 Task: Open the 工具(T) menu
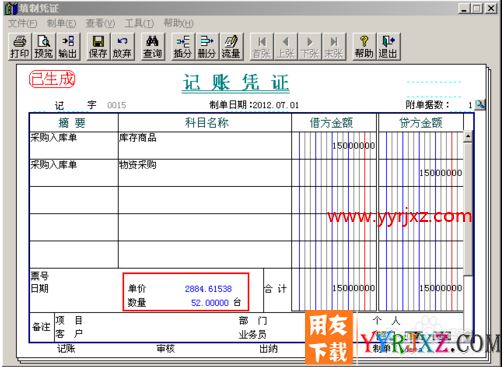139,23
